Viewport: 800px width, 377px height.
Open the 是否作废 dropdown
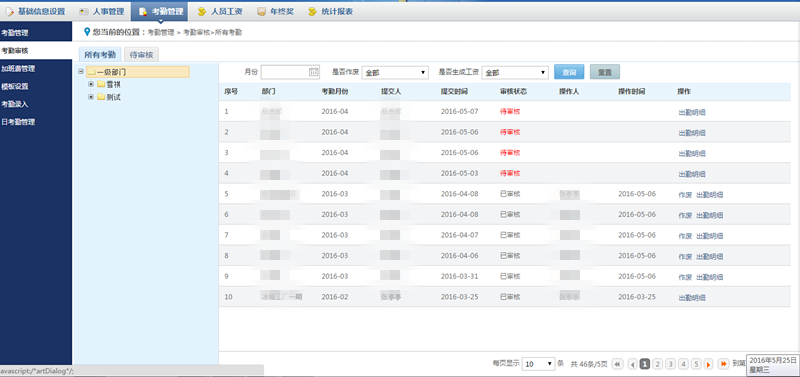(395, 72)
